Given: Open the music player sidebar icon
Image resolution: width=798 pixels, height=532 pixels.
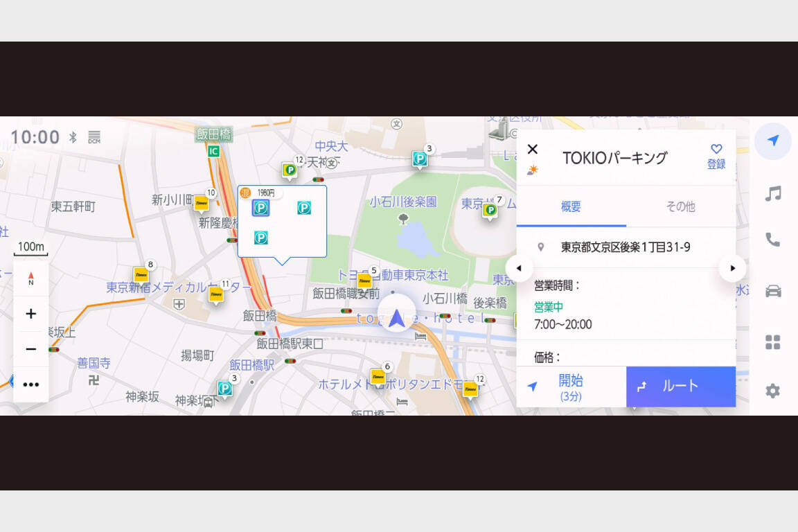Looking at the screenshot, I should 773,193.
